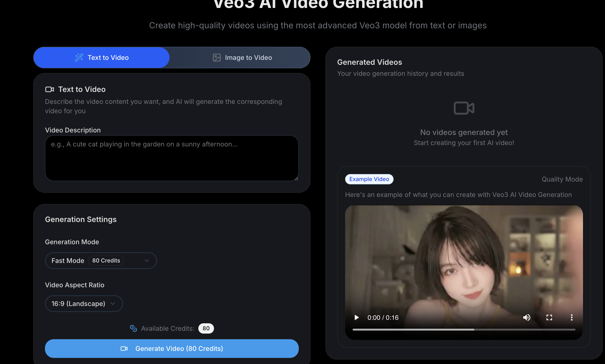
Task: Click Generate Video (80 Credits) button
Action: pos(172,349)
